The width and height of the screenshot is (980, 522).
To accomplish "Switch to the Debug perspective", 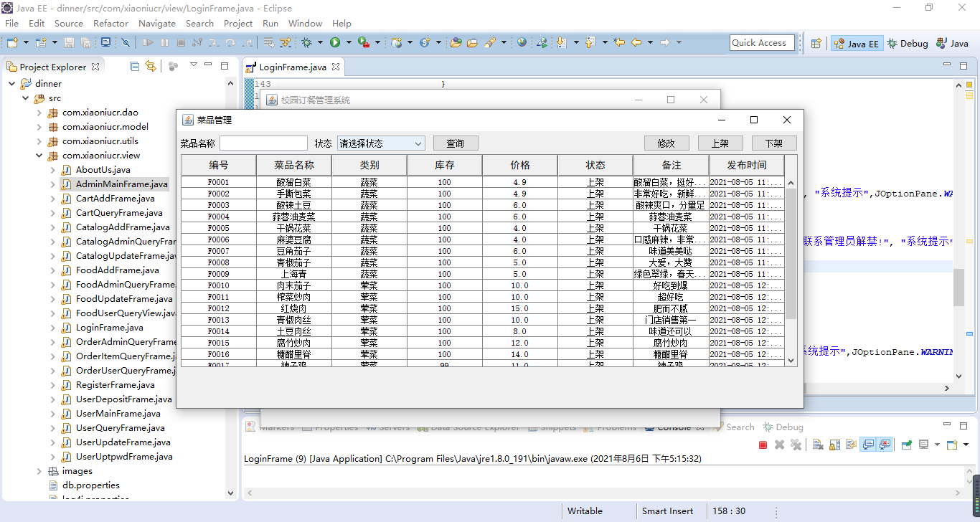I will 908,43.
